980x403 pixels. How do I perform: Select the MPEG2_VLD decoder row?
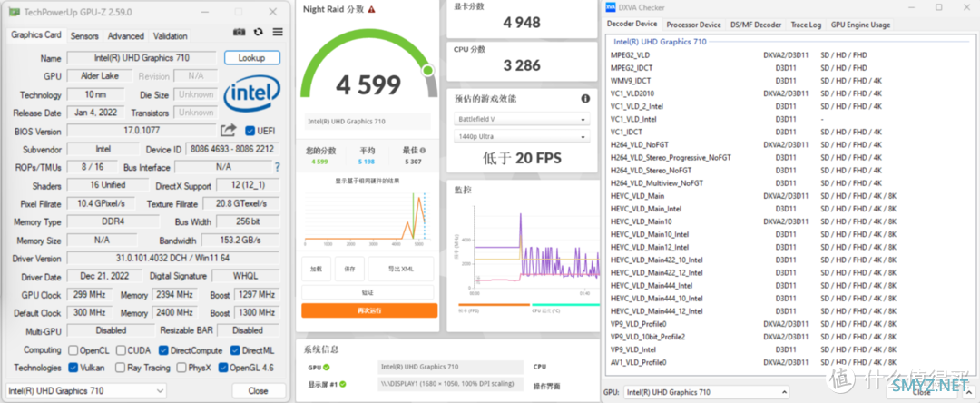pyautogui.click(x=789, y=55)
